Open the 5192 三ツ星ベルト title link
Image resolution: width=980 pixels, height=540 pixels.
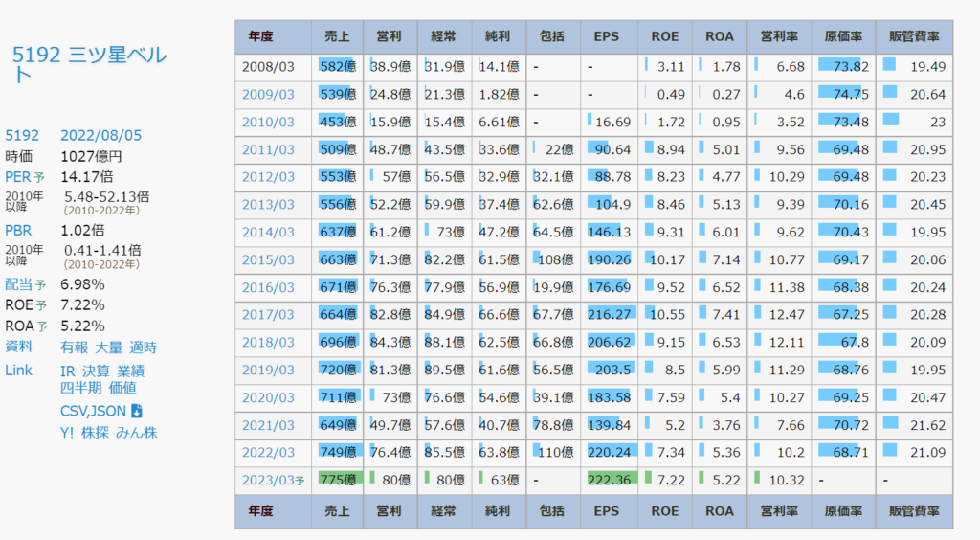click(89, 65)
